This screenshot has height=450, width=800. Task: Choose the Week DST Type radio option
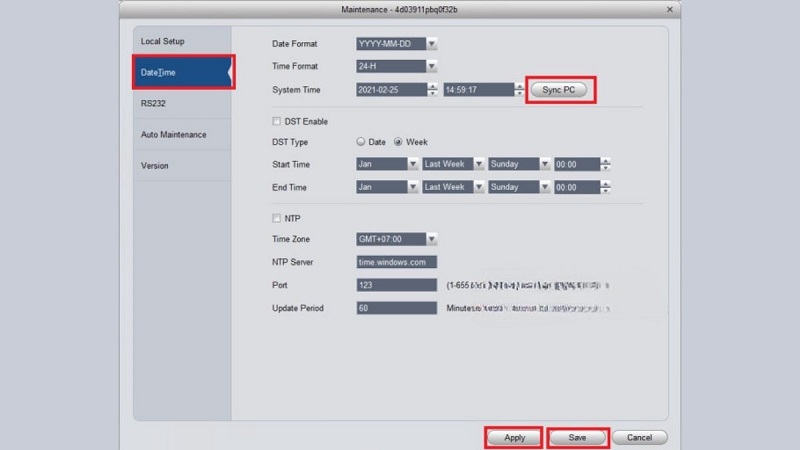[x=398, y=142]
